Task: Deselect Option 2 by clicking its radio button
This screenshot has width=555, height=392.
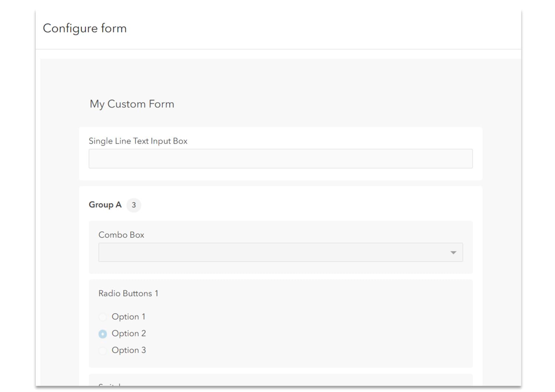Action: pyautogui.click(x=102, y=334)
